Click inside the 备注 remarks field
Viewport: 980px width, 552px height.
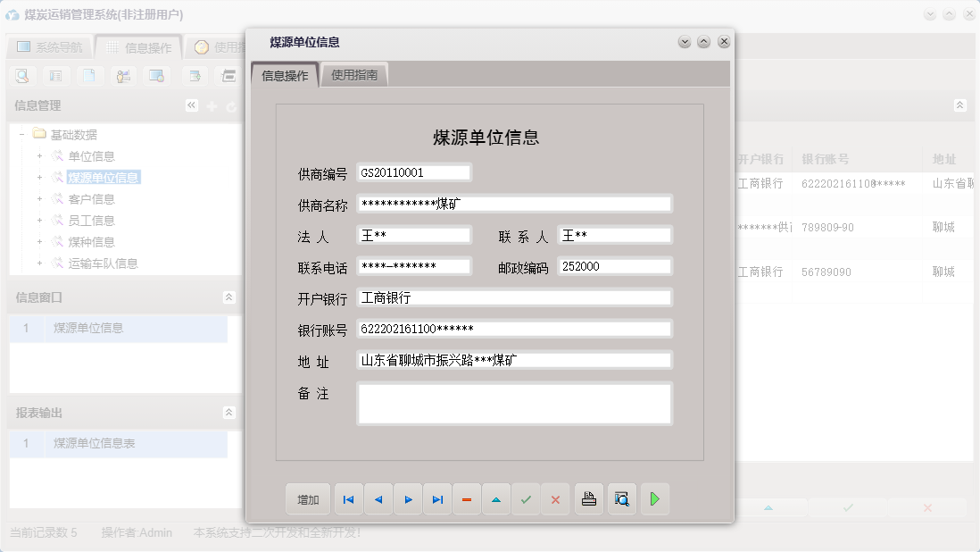513,404
